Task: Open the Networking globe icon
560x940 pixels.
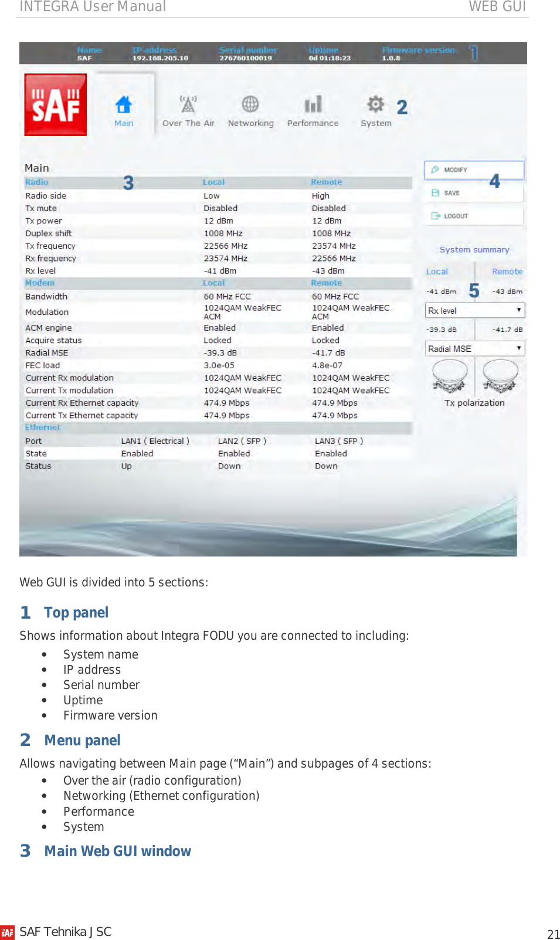Action: click(x=250, y=104)
